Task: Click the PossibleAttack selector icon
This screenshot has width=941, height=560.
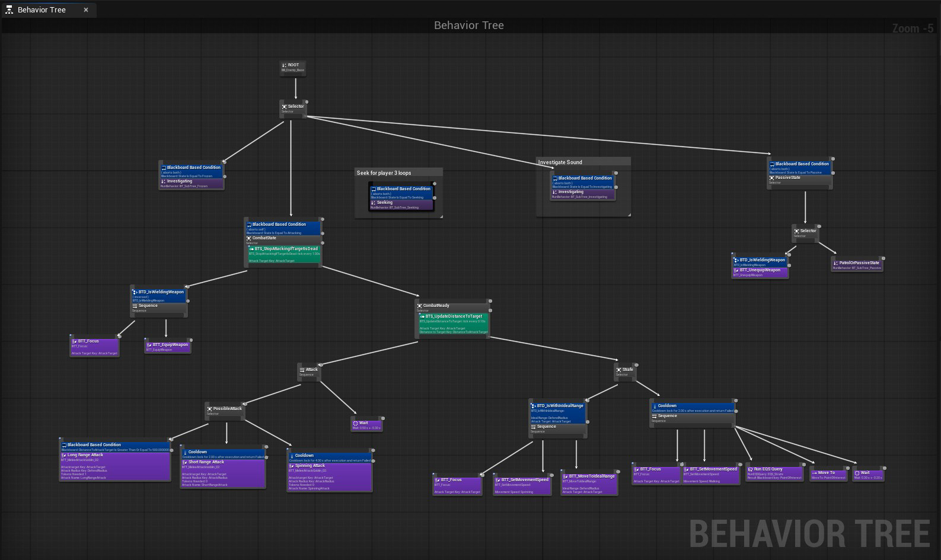Action: (210, 409)
